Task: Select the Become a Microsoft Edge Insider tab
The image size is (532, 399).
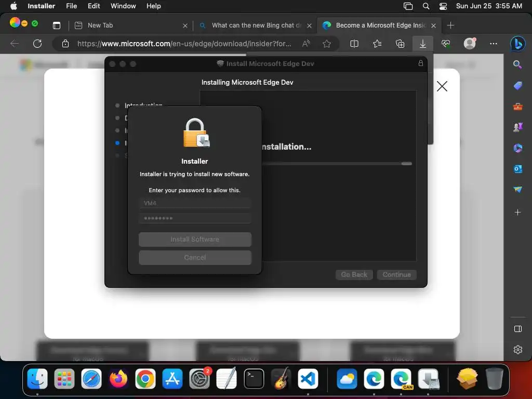Action: click(379, 25)
